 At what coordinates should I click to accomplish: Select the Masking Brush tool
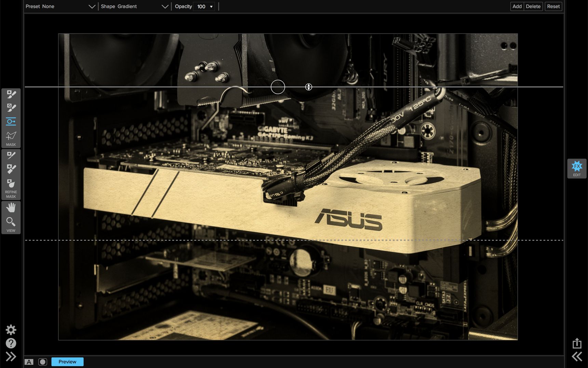(x=11, y=94)
